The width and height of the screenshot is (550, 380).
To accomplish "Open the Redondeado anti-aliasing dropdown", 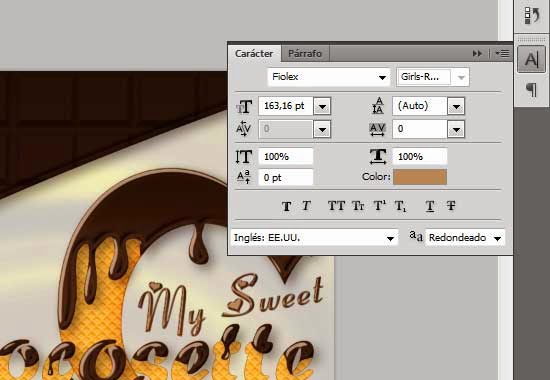I will tap(465, 238).
